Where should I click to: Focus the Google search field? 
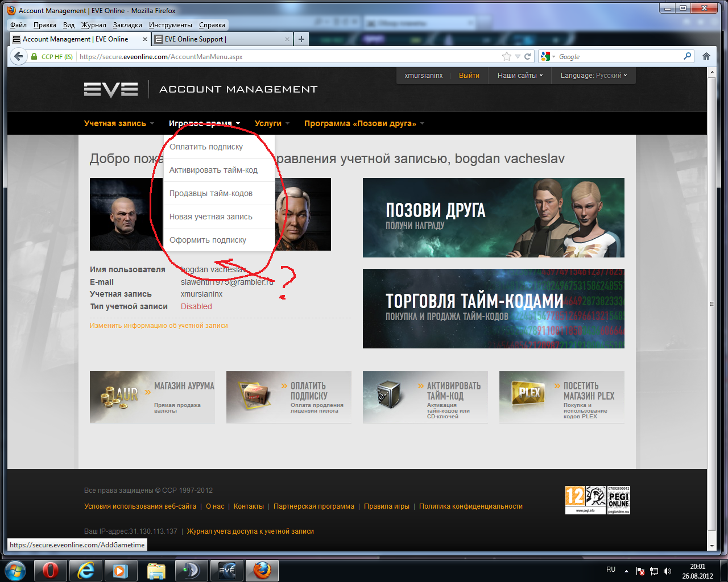(620, 56)
